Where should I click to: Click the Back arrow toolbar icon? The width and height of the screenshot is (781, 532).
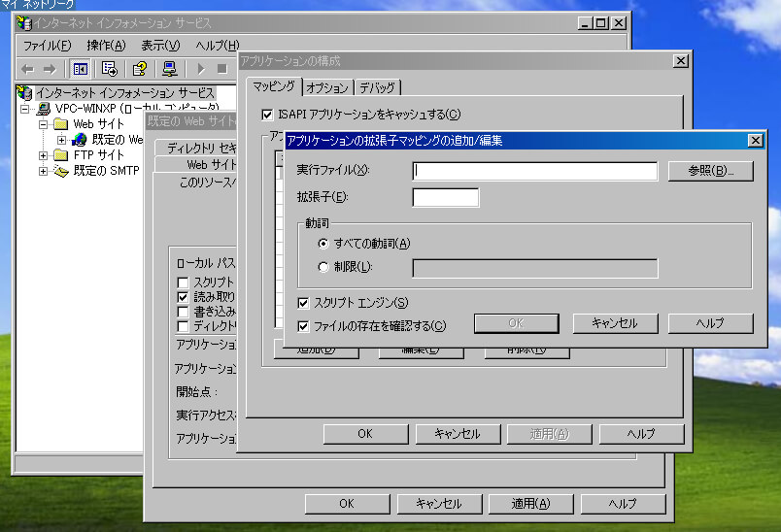27,69
